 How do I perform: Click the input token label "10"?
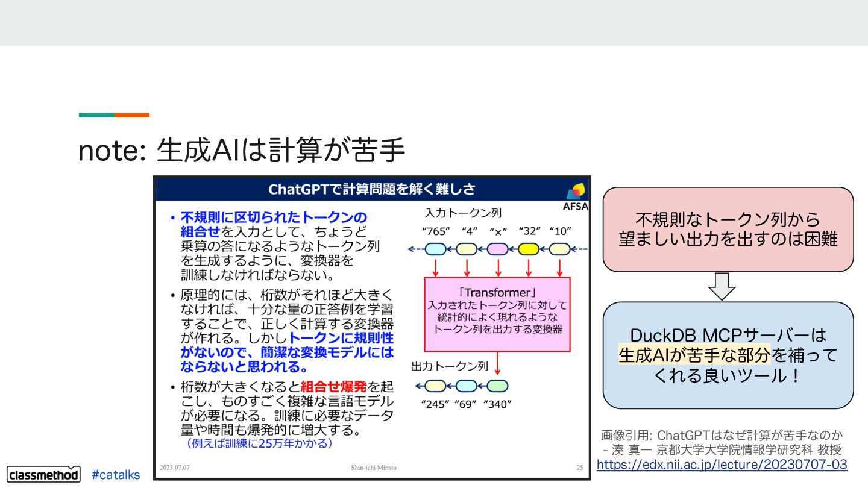pyautogui.click(x=560, y=231)
